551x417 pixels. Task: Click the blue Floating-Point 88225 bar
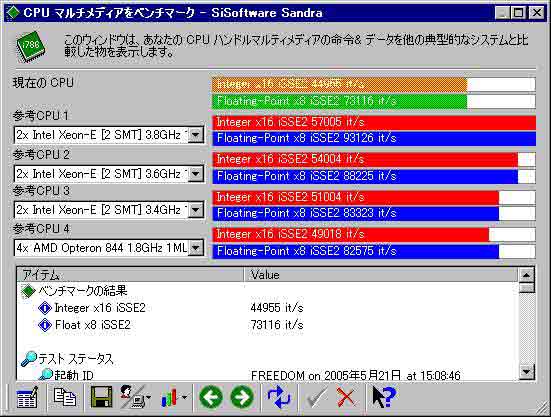pyautogui.click(x=365, y=176)
